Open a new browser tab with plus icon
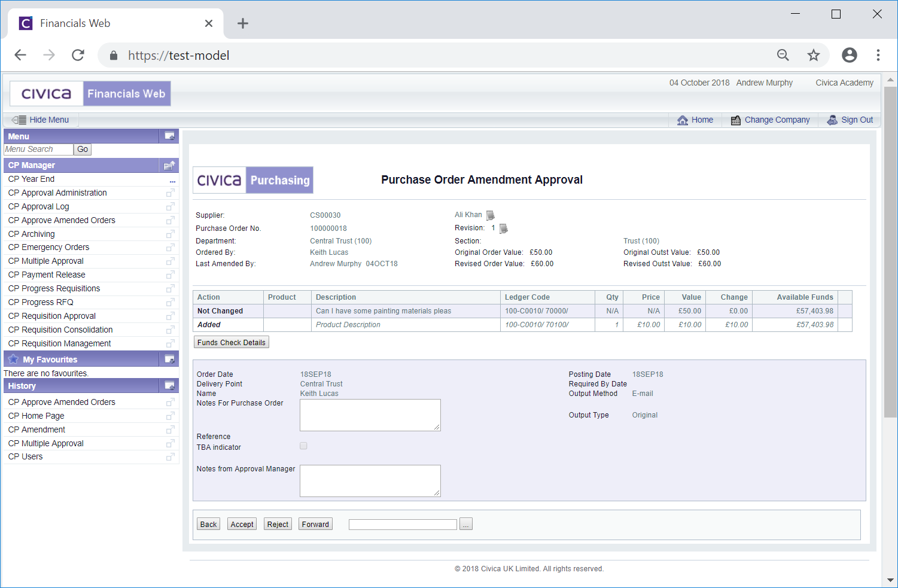 click(242, 23)
